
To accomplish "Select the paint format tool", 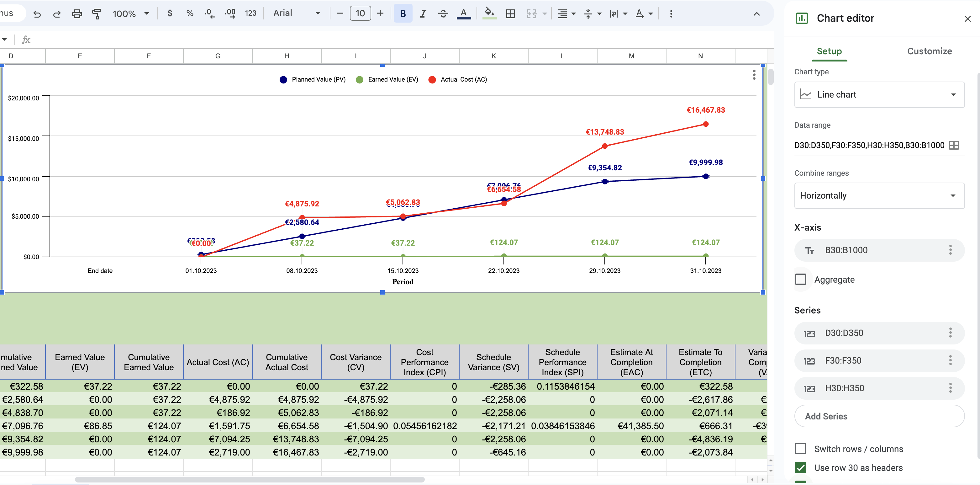I will [x=97, y=14].
